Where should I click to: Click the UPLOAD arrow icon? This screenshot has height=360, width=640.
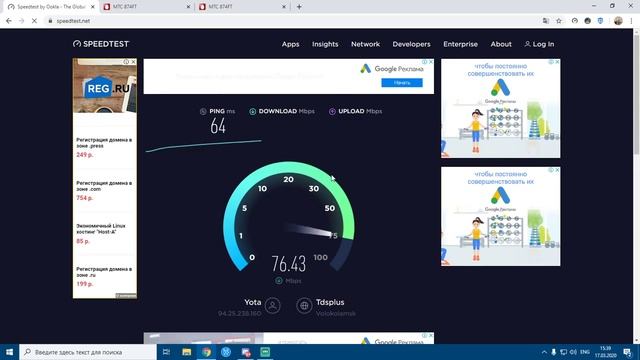pos(332,111)
